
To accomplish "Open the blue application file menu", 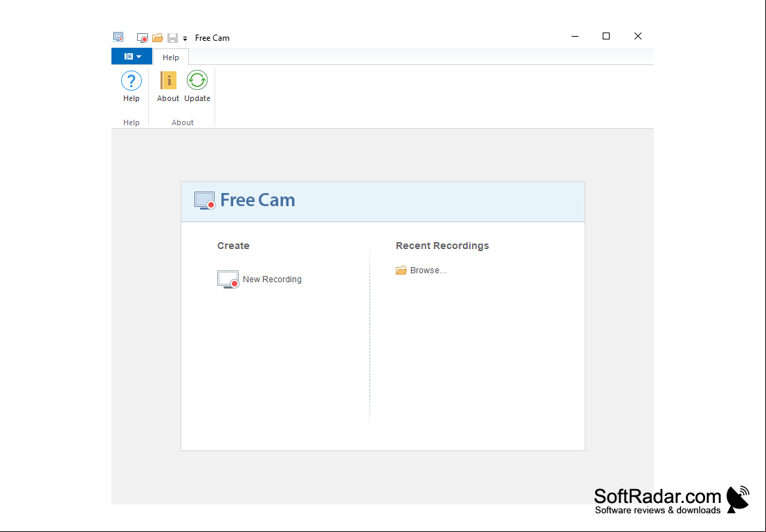I will 132,56.
